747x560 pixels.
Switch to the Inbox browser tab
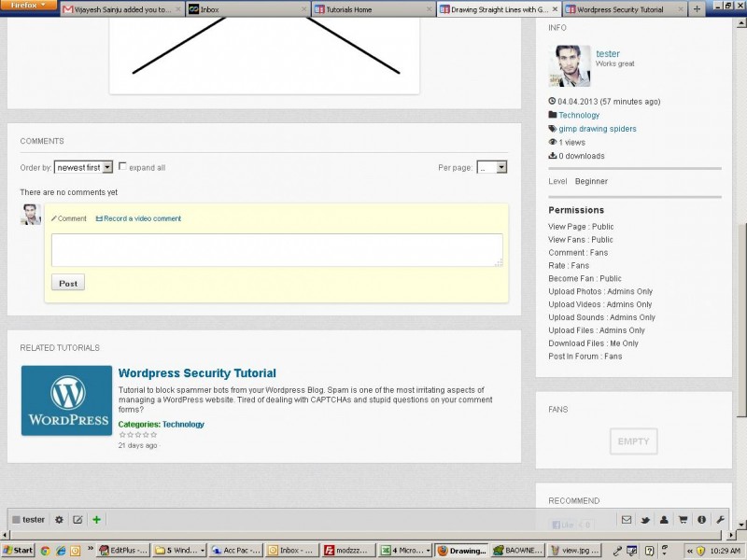click(248, 9)
